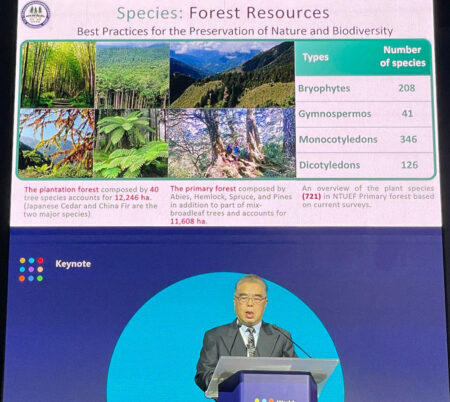Click the highlighted 12,246 ha figure
The width and height of the screenshot is (450, 402).
pyautogui.click(x=133, y=197)
